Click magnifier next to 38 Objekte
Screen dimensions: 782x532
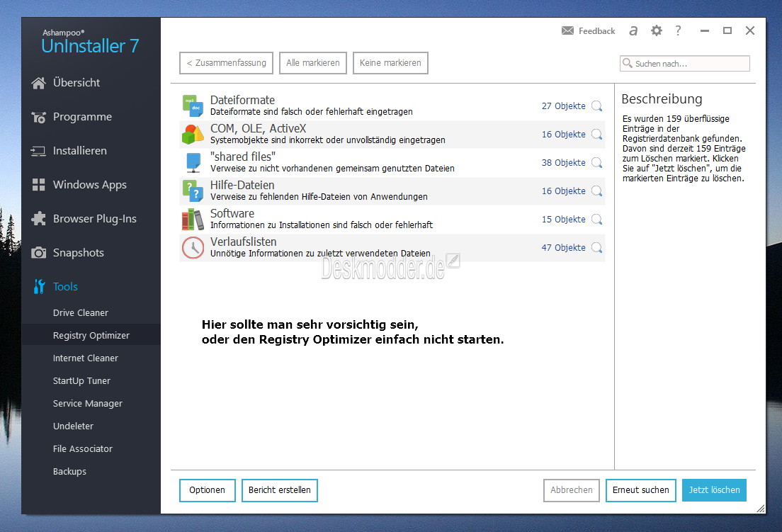coord(597,163)
